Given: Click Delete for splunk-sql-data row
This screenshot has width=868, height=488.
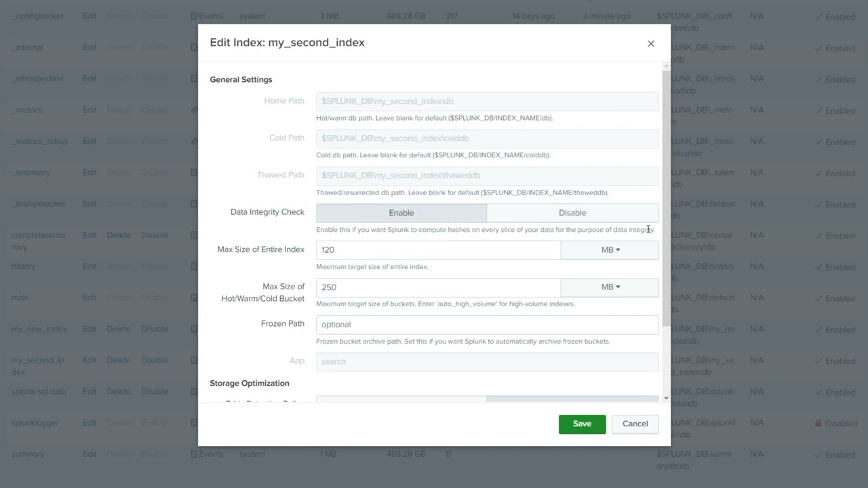Looking at the screenshot, I should [119, 391].
